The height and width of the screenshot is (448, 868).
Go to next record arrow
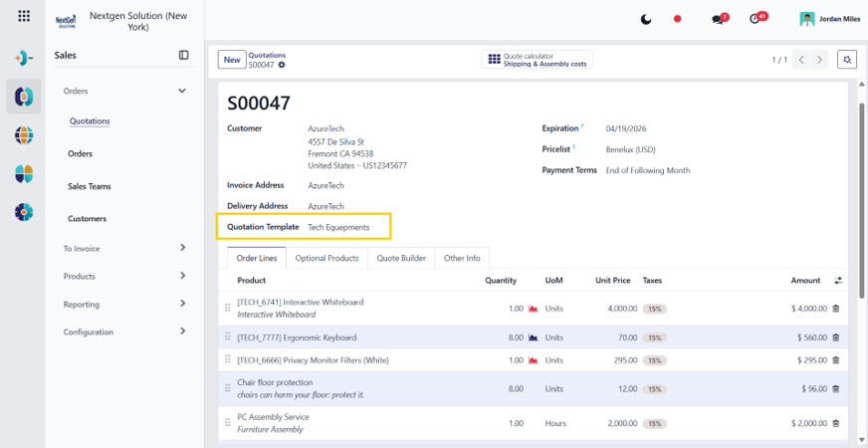pos(819,60)
